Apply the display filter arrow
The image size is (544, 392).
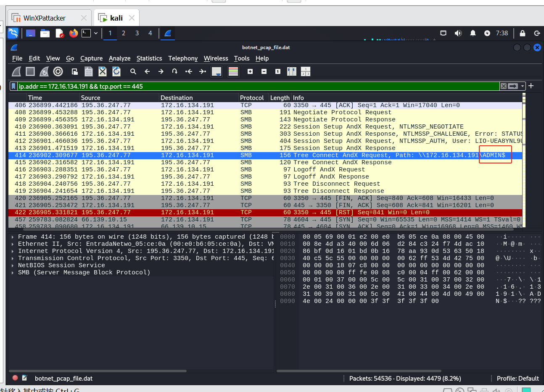pos(513,86)
